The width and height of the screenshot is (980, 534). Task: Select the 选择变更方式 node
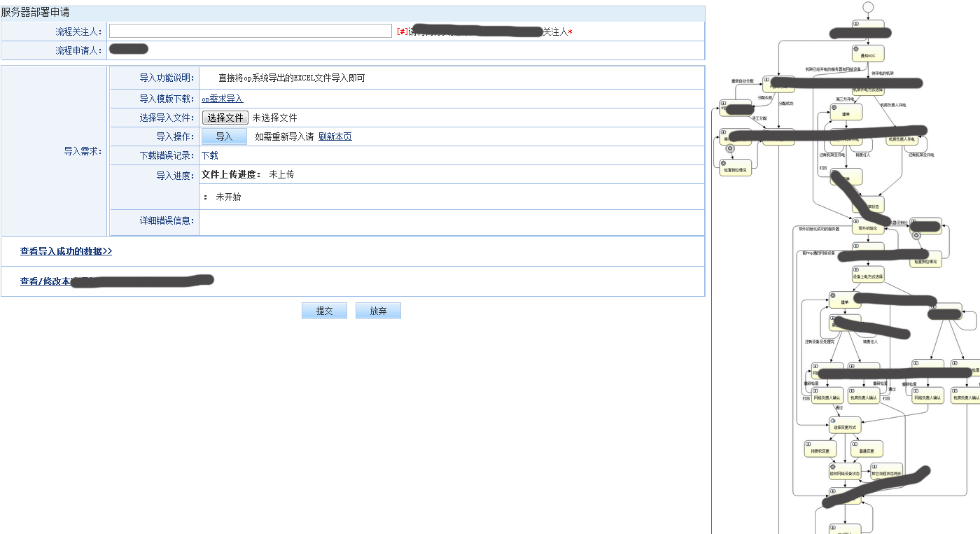tap(845, 424)
